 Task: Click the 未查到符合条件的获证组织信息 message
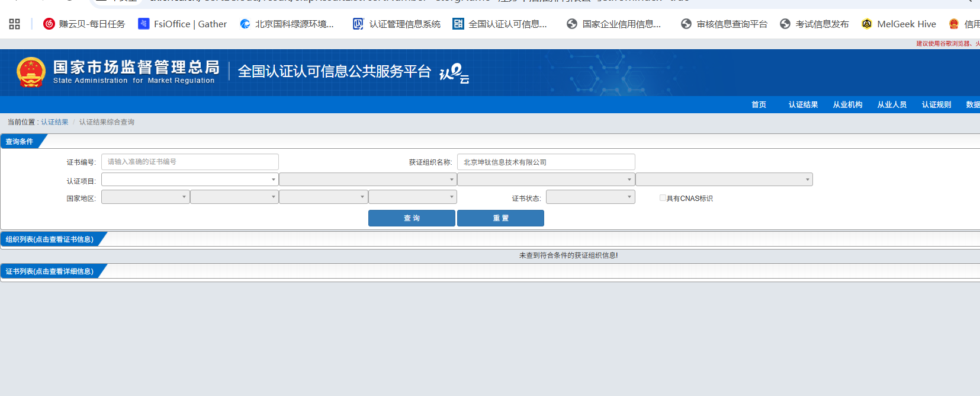pyautogui.click(x=568, y=256)
